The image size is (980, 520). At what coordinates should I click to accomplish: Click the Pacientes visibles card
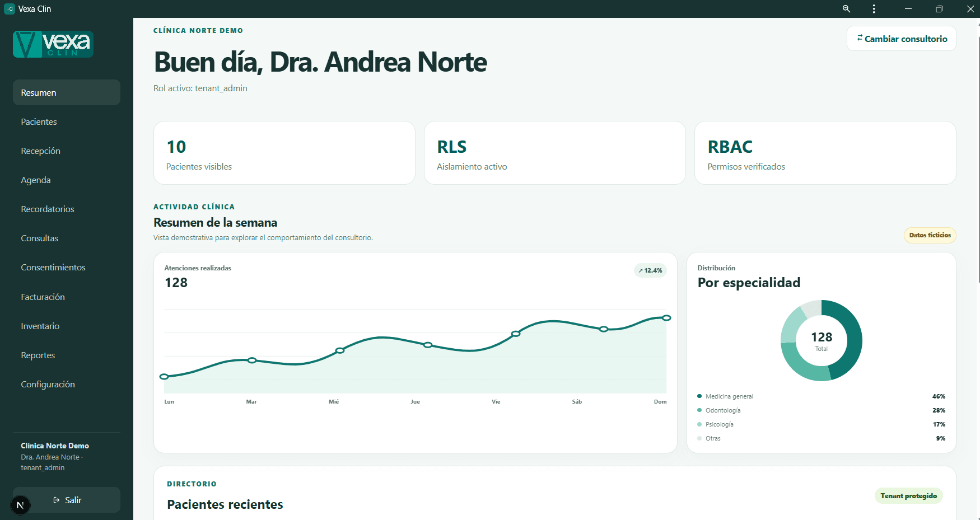tap(284, 153)
